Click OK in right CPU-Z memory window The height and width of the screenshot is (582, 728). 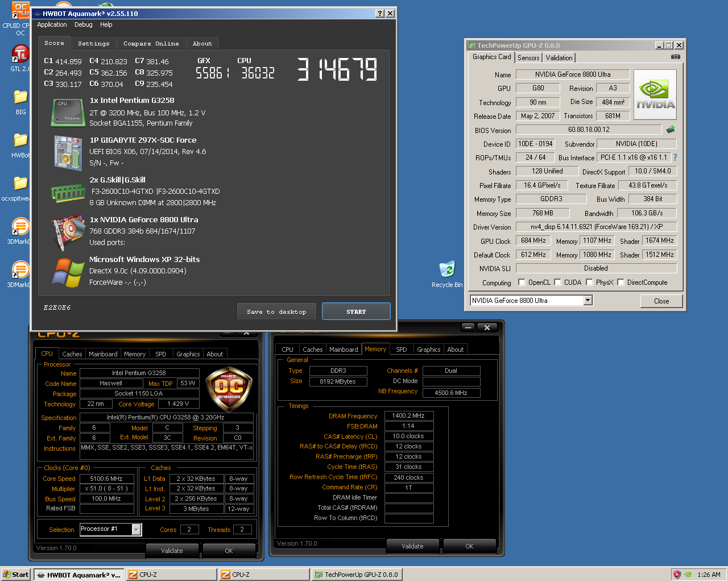coord(469,546)
